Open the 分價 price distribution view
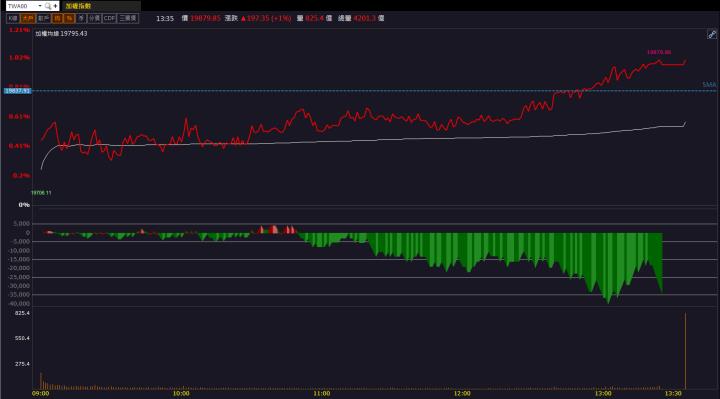Image resolution: width=720 pixels, height=399 pixels. [94, 18]
